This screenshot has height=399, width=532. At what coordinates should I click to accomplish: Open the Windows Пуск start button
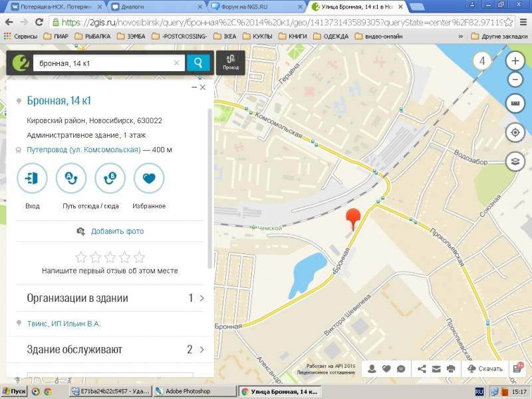14,391
